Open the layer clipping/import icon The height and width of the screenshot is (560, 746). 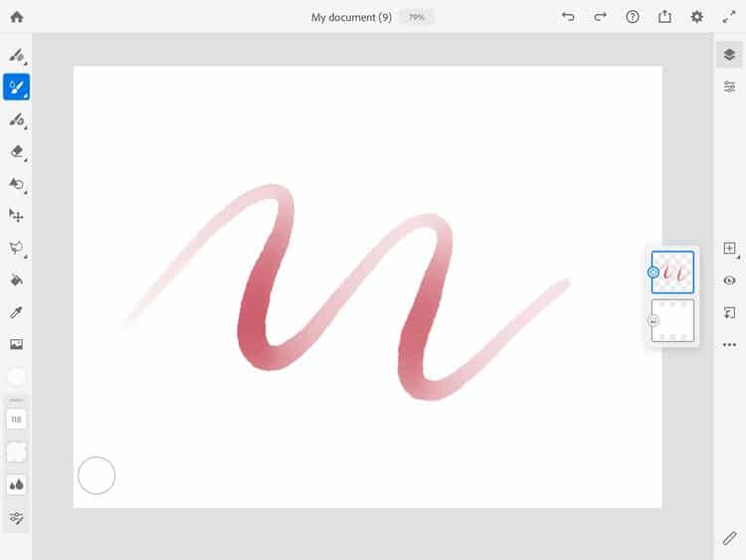click(729, 312)
